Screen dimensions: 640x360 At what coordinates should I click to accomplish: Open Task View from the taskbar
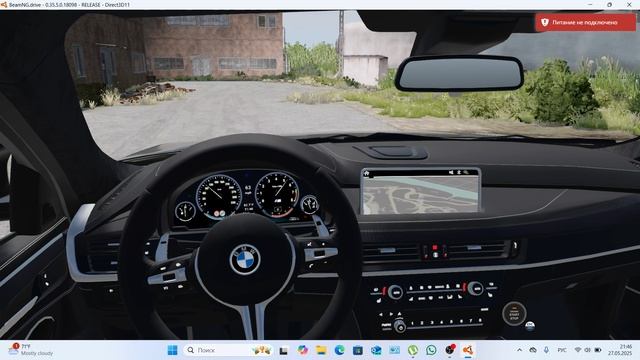(x=283, y=350)
